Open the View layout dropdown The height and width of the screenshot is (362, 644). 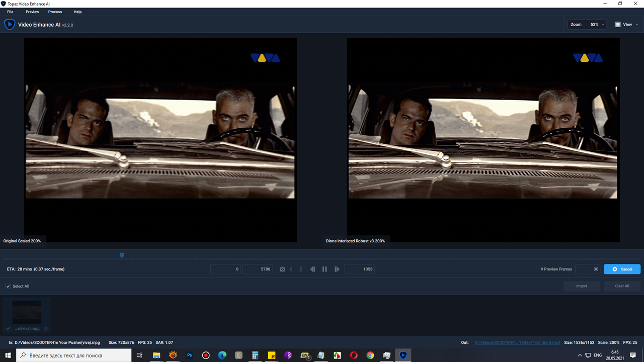pos(627,24)
